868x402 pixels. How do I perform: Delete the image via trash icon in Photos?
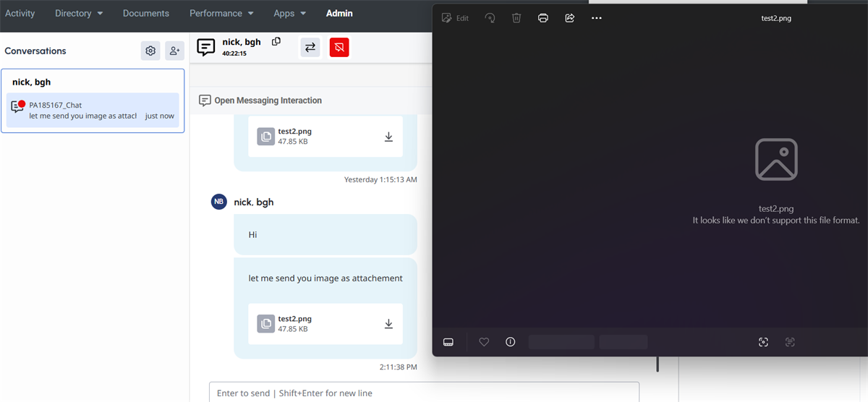point(516,18)
